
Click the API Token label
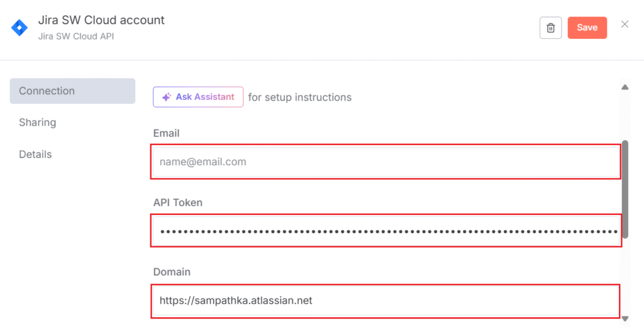click(x=178, y=202)
